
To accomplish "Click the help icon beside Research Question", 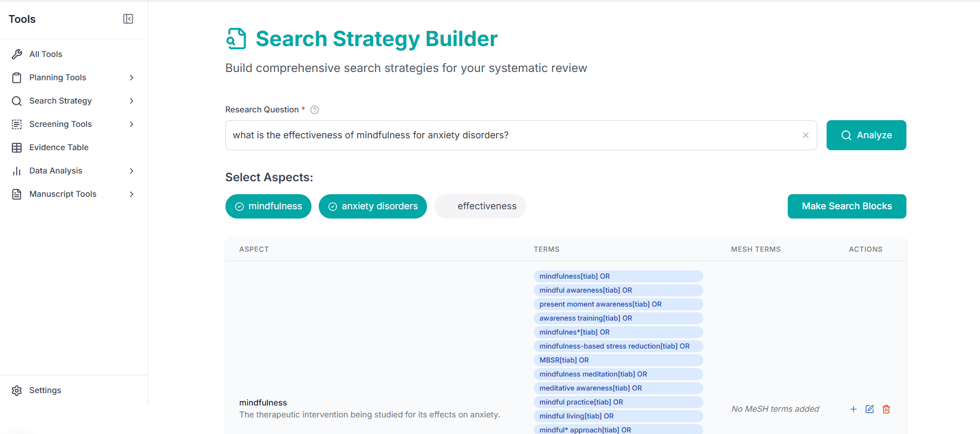I will [315, 110].
